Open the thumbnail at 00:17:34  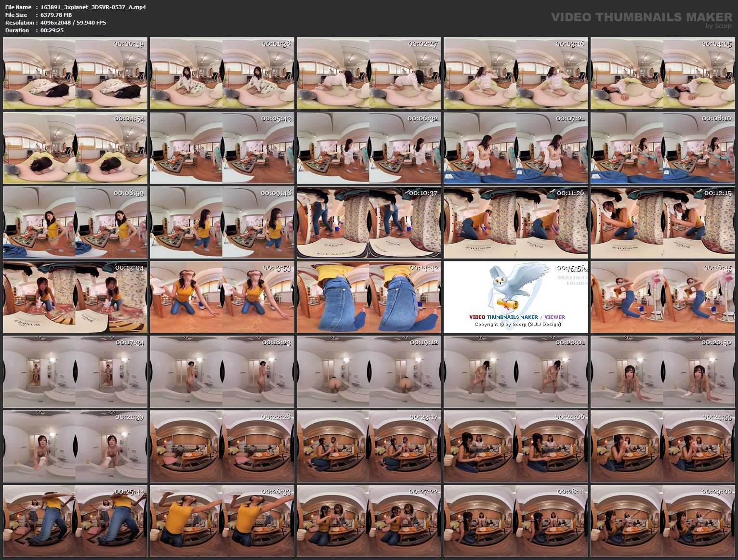click(75, 371)
